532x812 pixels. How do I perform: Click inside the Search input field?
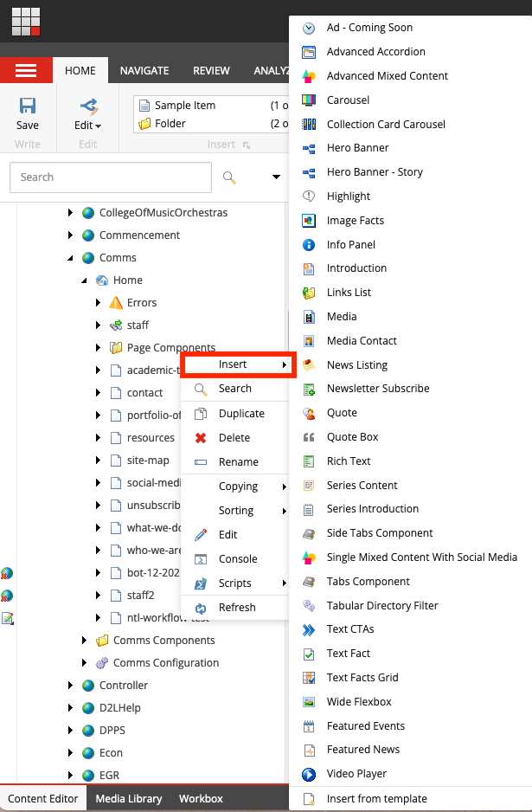pyautogui.click(x=112, y=177)
